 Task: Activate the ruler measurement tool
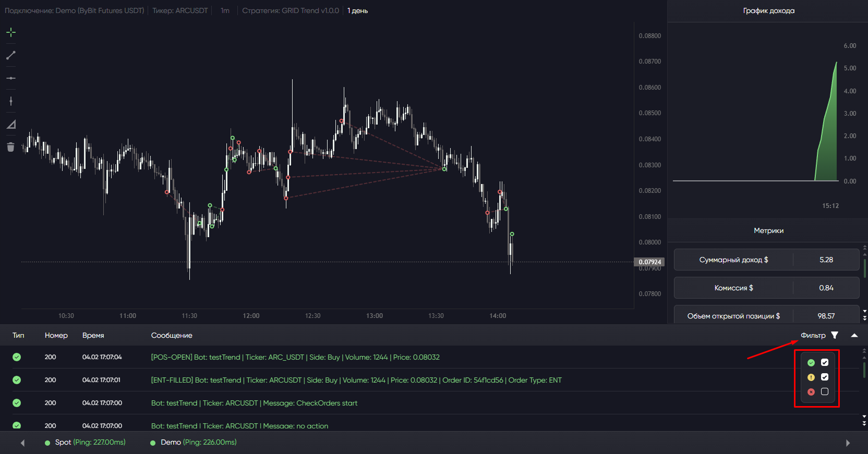(x=11, y=124)
